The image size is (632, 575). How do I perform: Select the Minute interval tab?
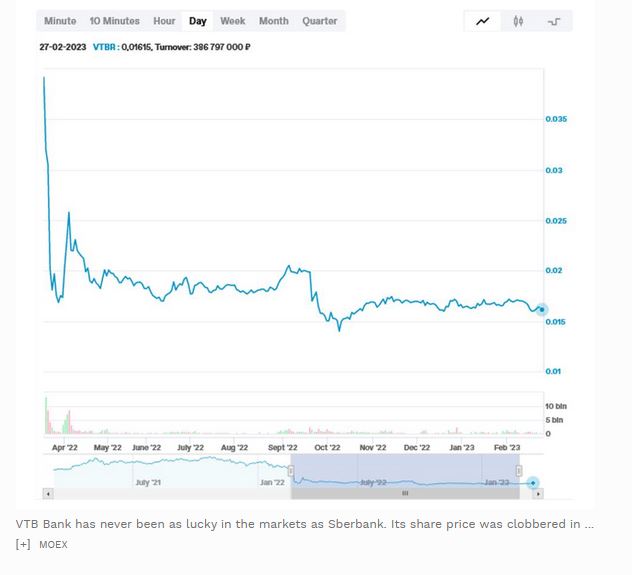tap(60, 21)
